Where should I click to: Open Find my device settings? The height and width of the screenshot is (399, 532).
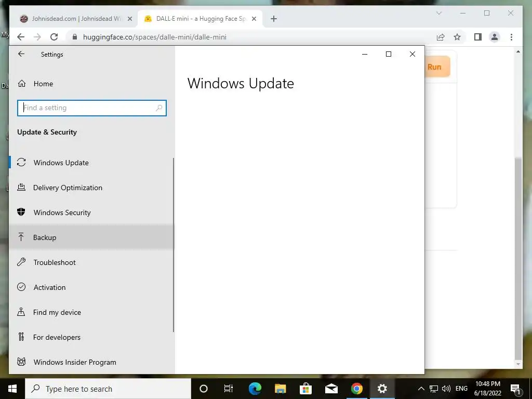click(91, 312)
